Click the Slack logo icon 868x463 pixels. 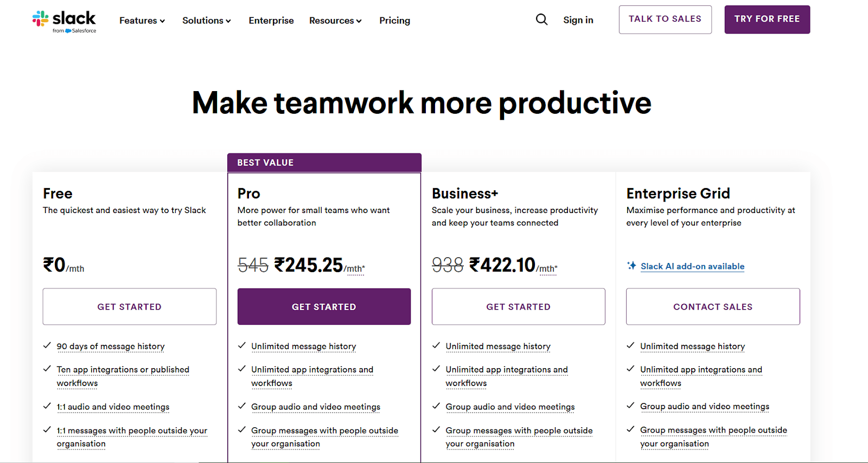(x=41, y=19)
